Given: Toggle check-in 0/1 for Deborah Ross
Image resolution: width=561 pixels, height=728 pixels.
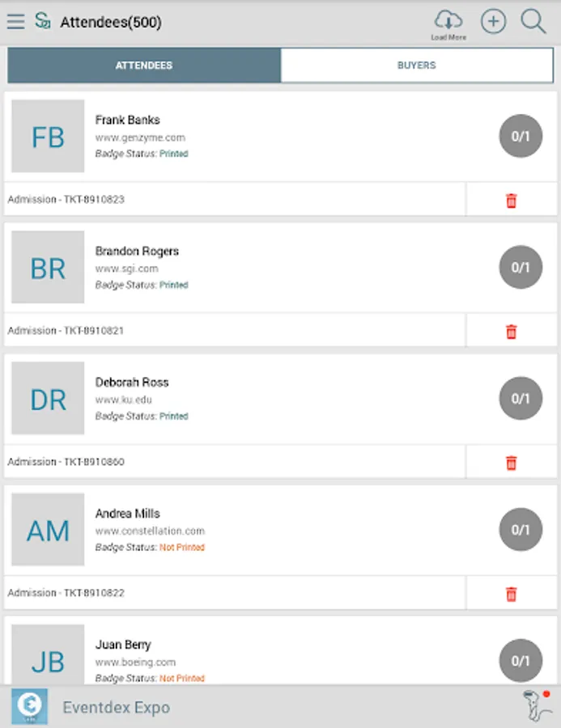Looking at the screenshot, I should click(x=520, y=398).
